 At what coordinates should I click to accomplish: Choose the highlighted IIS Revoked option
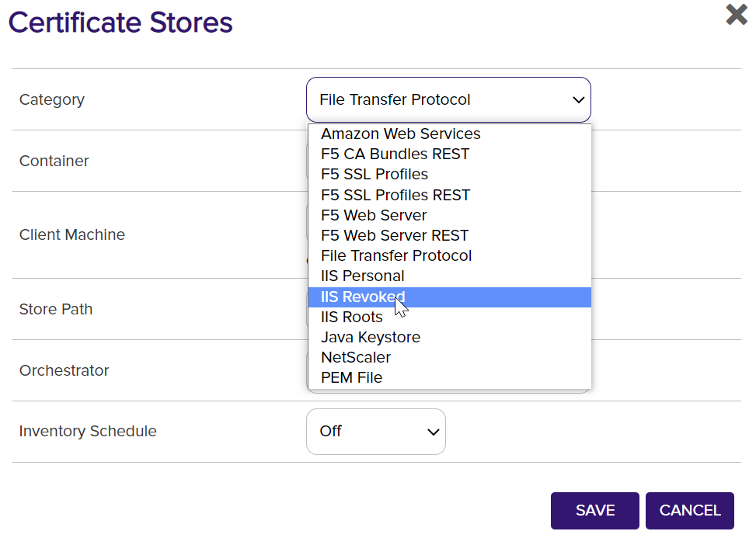(x=362, y=297)
